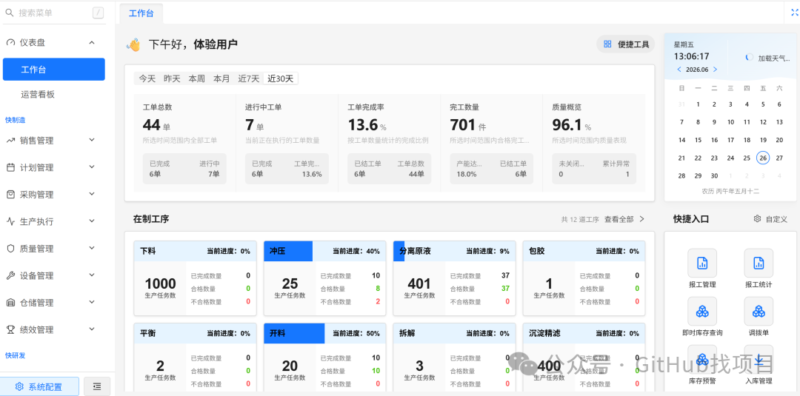Click the 搜索菜单 search input field
The image size is (800, 396).
click(54, 13)
